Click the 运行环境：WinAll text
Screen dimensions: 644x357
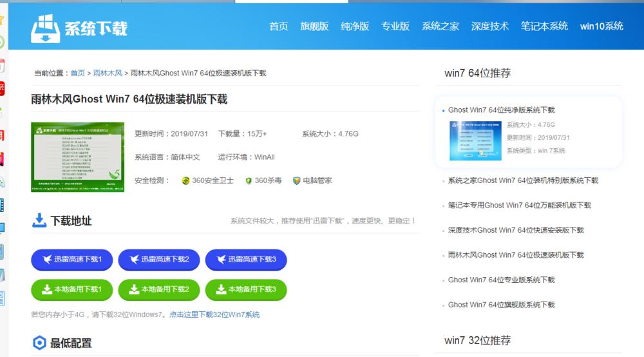(247, 157)
